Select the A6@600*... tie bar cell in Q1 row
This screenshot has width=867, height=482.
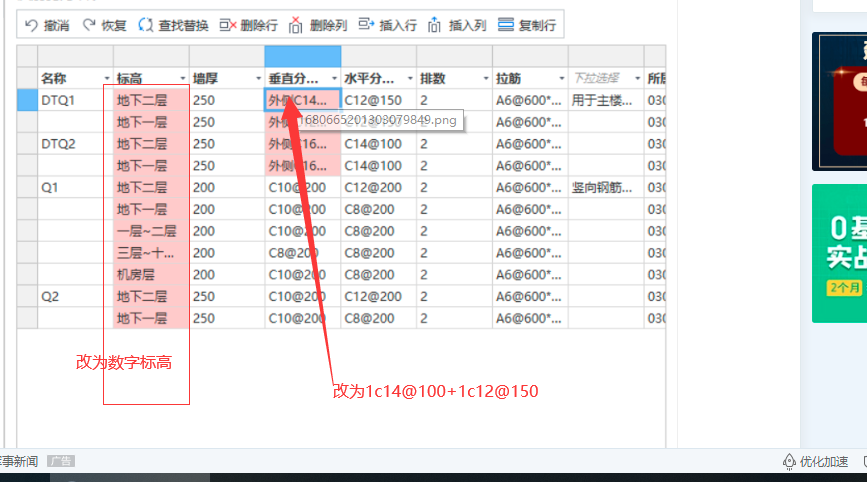(530, 188)
